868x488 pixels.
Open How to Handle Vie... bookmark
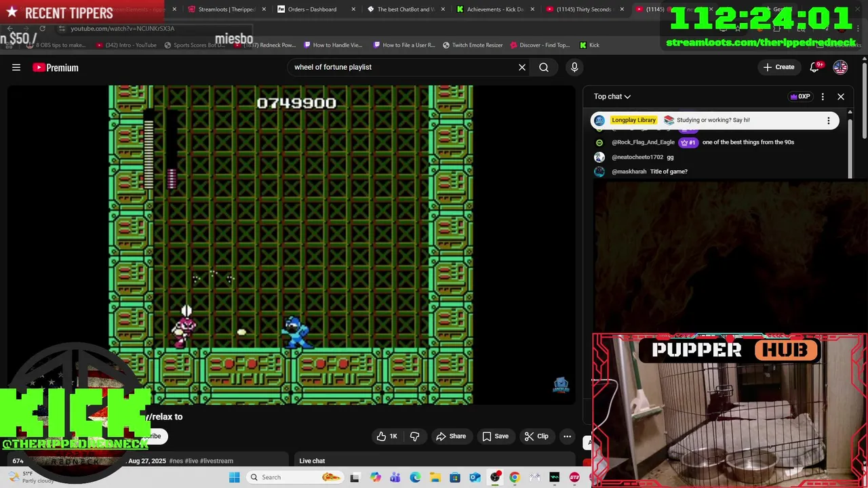(x=333, y=45)
